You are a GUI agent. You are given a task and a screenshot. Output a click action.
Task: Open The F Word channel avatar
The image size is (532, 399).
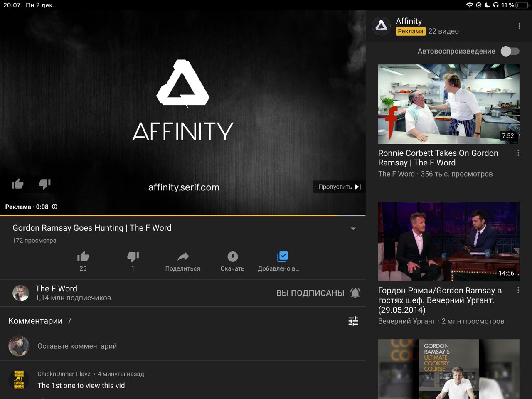(x=21, y=293)
